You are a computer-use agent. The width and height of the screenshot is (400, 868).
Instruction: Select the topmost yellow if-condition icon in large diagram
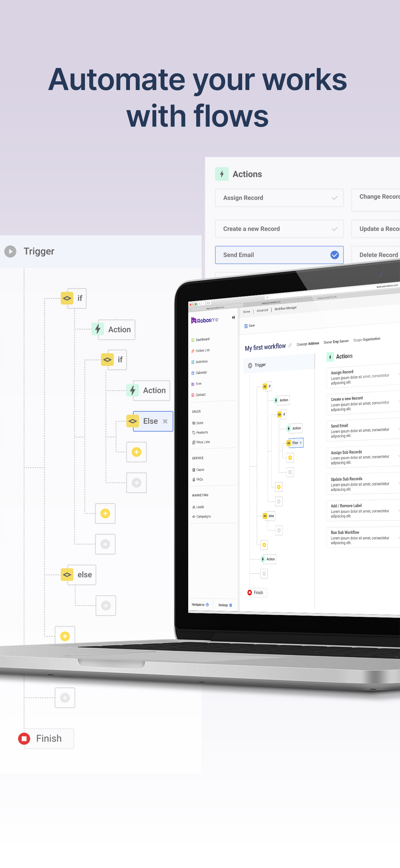(67, 298)
